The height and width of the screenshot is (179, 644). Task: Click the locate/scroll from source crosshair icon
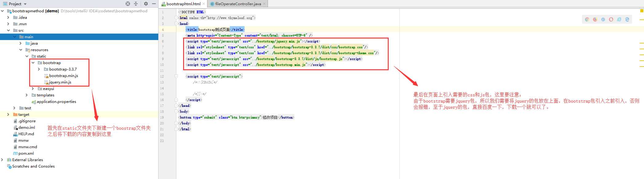pos(128,4)
